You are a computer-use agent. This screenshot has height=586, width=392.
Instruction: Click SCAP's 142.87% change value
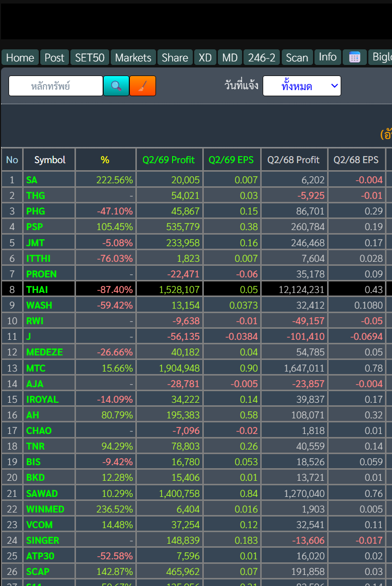tap(115, 572)
